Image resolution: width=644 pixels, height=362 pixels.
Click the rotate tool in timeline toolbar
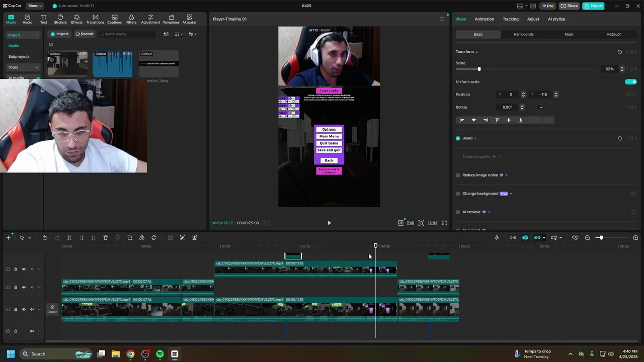point(154,238)
